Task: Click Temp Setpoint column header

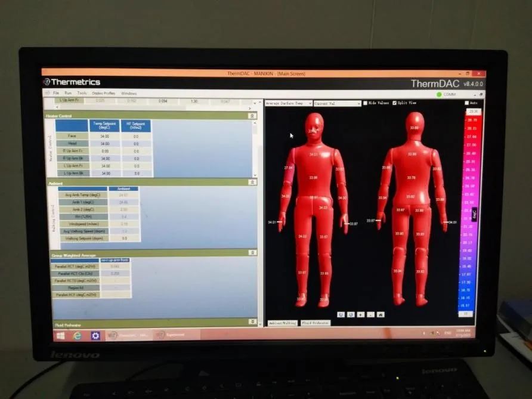Action: click(x=104, y=125)
